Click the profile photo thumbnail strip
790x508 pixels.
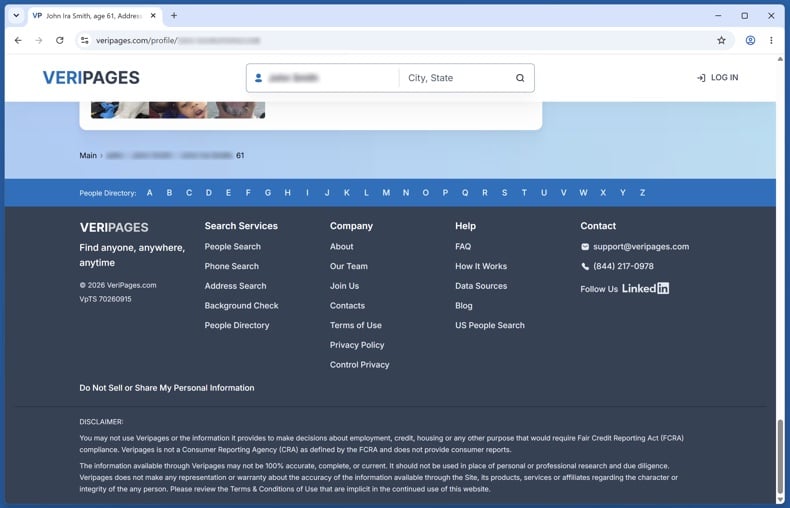pyautogui.click(x=178, y=110)
